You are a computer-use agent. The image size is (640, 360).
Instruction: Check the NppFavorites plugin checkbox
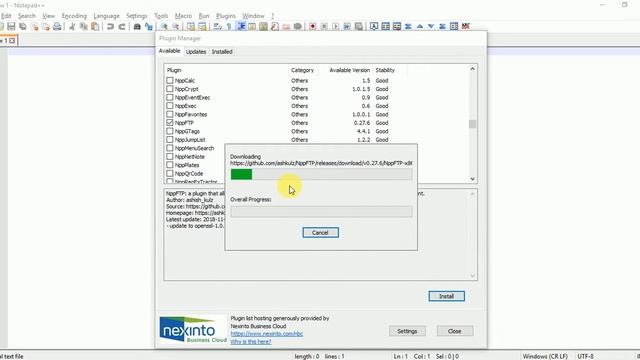point(170,114)
